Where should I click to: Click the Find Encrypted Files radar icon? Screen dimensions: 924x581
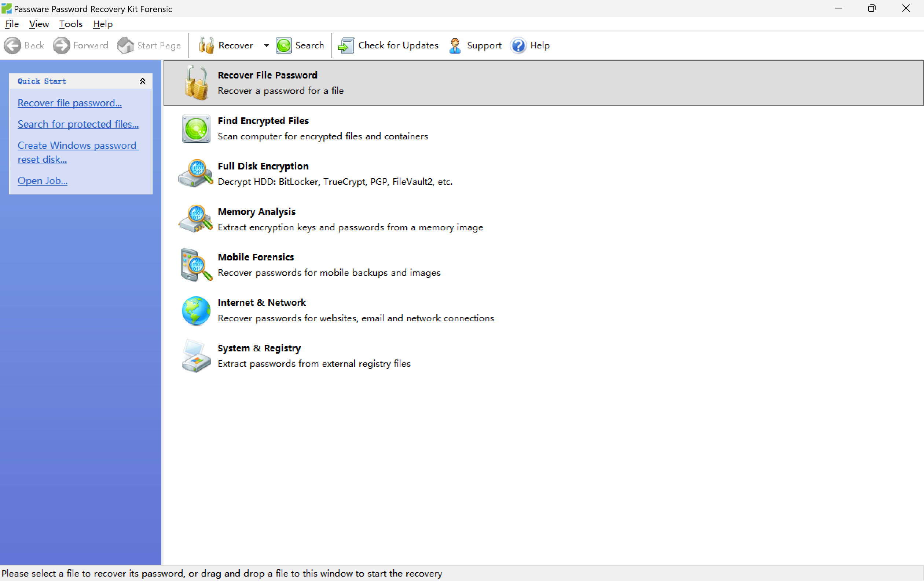(x=196, y=128)
